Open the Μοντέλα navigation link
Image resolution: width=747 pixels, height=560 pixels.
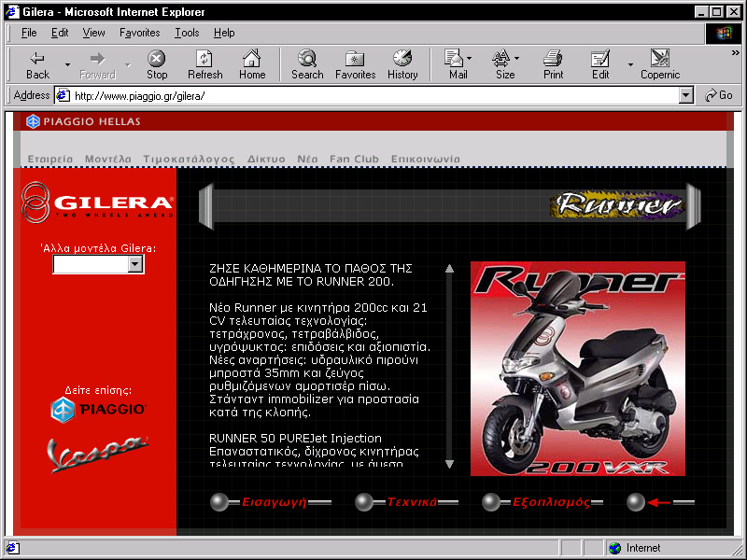(x=108, y=159)
